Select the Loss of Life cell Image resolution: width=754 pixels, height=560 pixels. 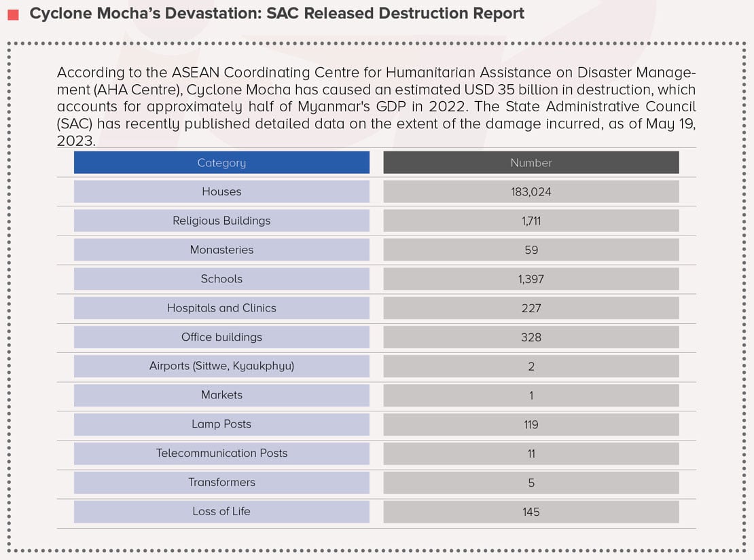click(221, 512)
